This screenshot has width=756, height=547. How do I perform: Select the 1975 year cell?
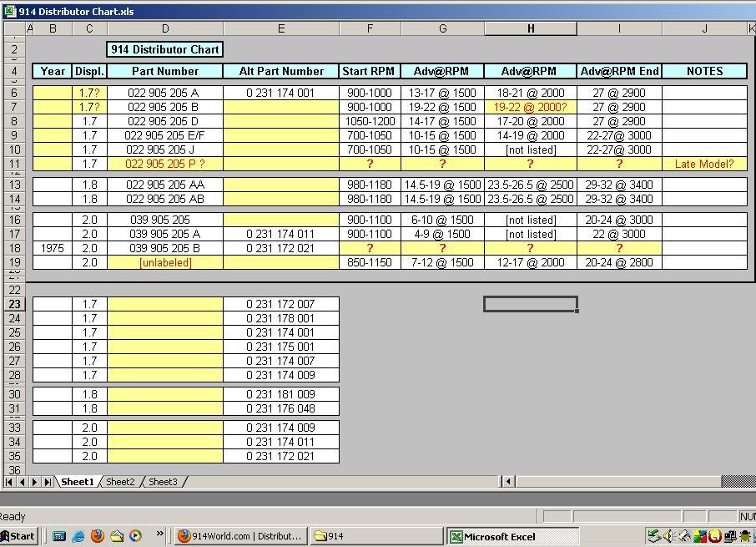52,248
